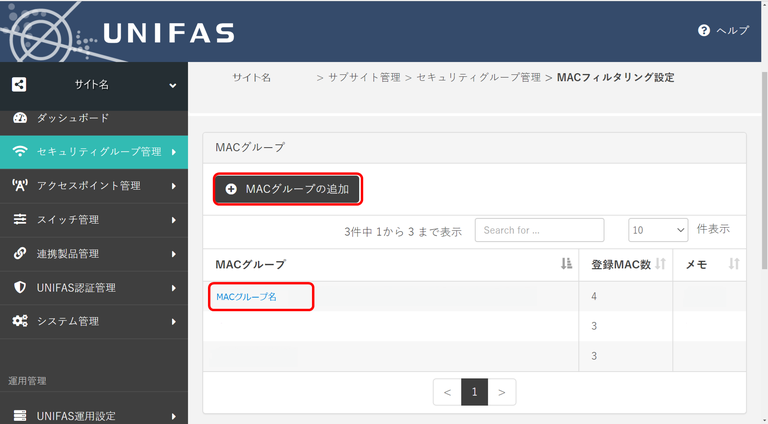Click the ヘルプ help link
This screenshot has height=424, width=768.
pyautogui.click(x=732, y=30)
